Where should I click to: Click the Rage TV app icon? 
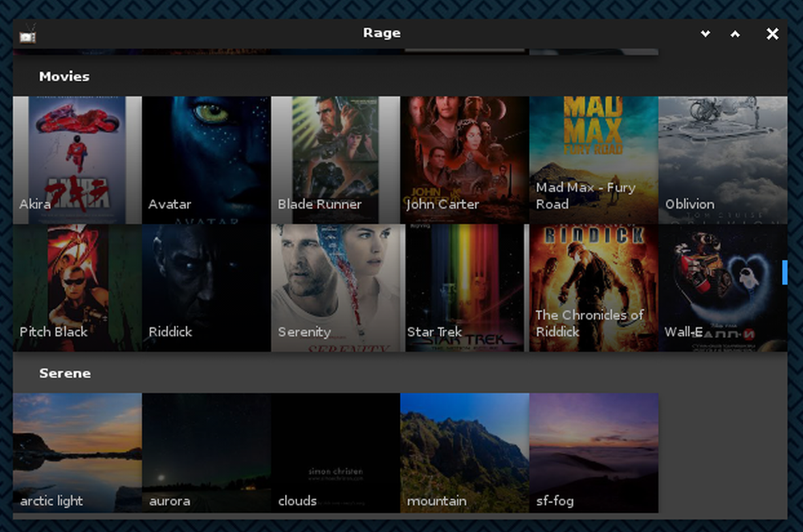pos(27,35)
